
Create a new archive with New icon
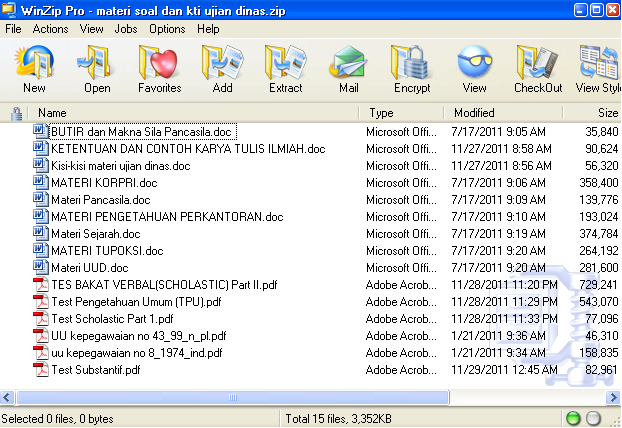(34, 62)
